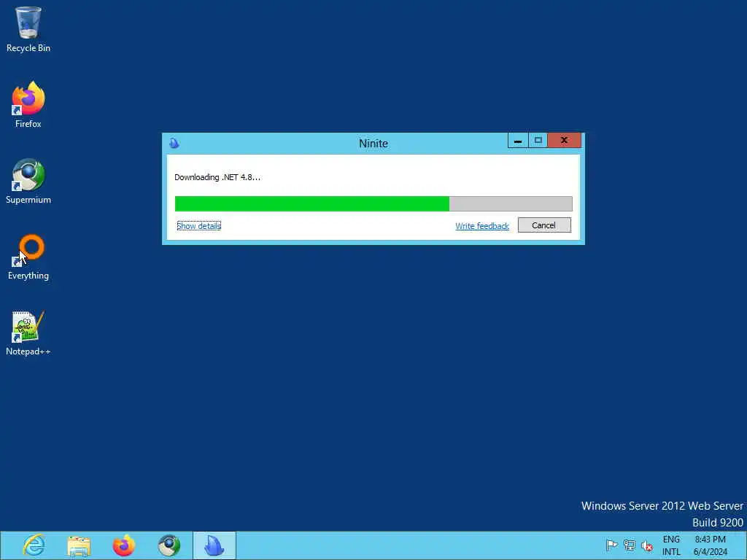Close the Ninite window
The image size is (747, 560).
coord(564,141)
